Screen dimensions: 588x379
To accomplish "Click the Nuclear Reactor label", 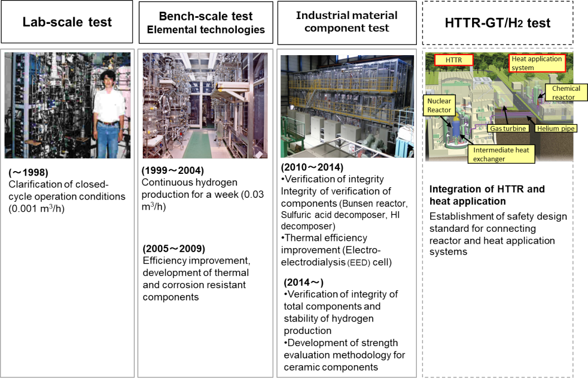I will tap(439, 105).
